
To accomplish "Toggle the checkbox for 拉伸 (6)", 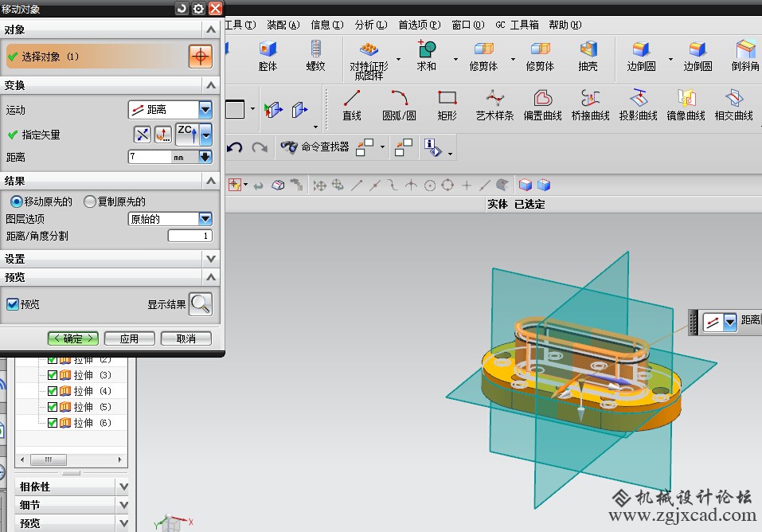I will tap(53, 423).
